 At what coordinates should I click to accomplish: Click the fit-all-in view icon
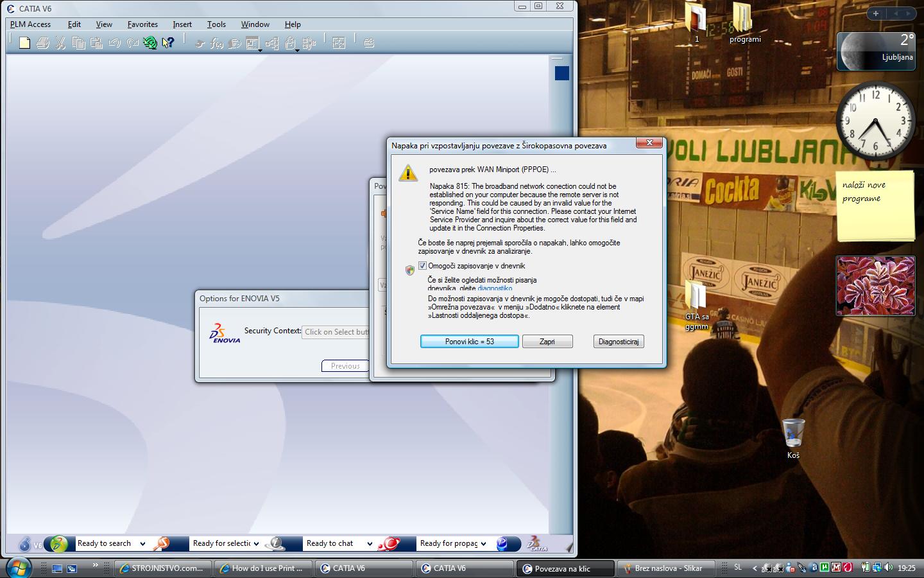(x=339, y=43)
